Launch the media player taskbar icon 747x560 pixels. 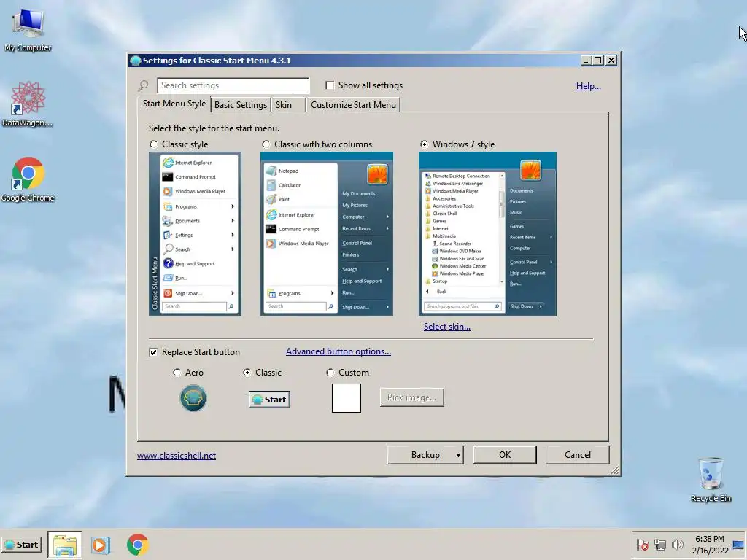(101, 545)
